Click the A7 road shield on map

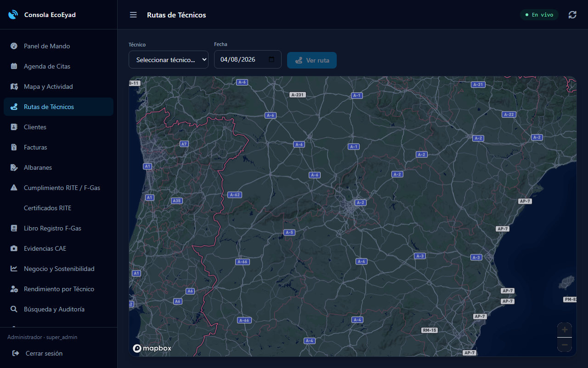184,144
